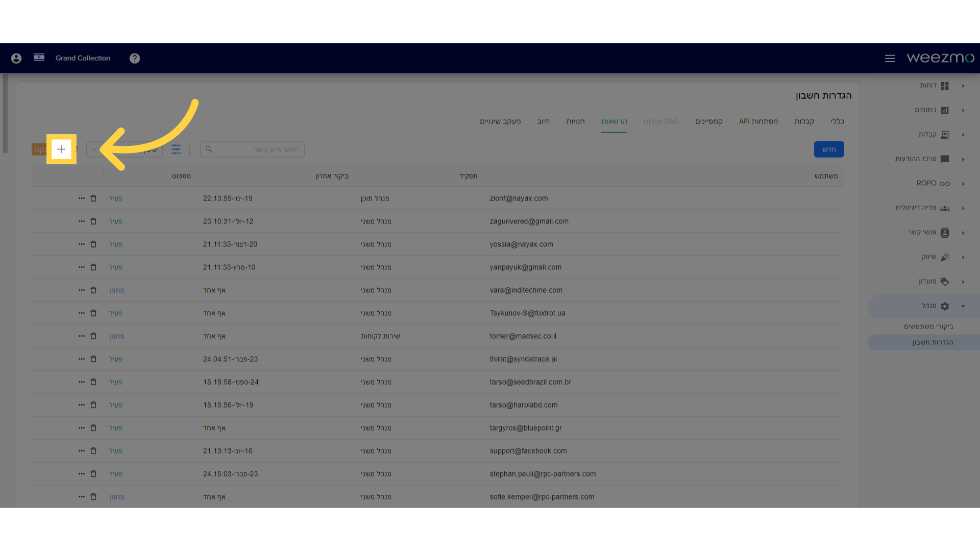Click the מדיה דיגיטלית people icon

[945, 208]
